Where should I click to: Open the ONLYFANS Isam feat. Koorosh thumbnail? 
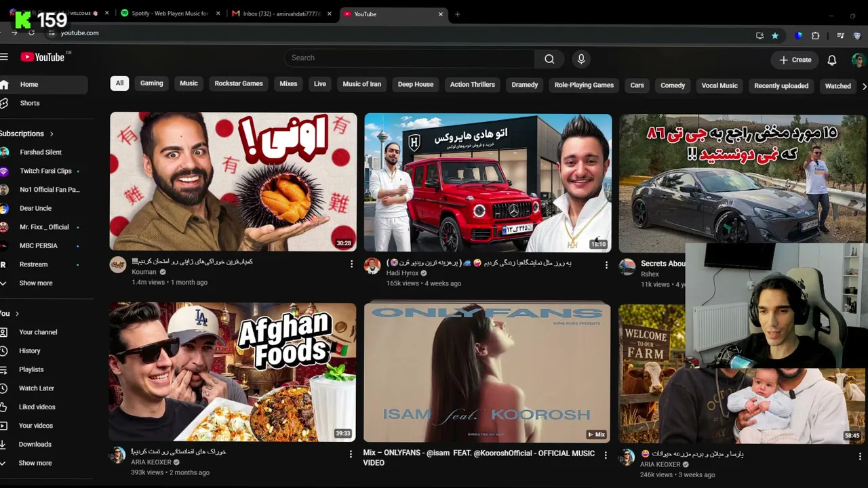click(487, 373)
